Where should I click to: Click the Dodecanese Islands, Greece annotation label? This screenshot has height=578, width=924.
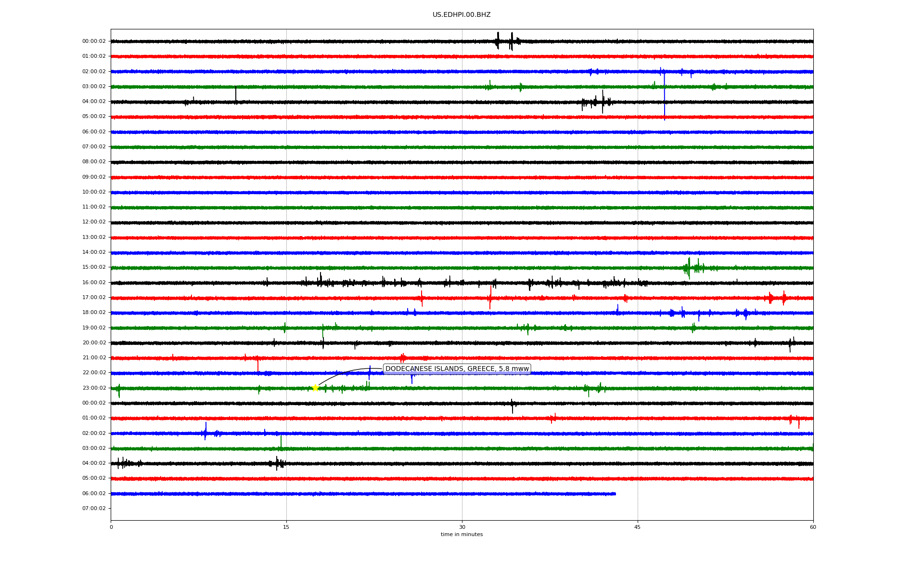click(x=457, y=369)
